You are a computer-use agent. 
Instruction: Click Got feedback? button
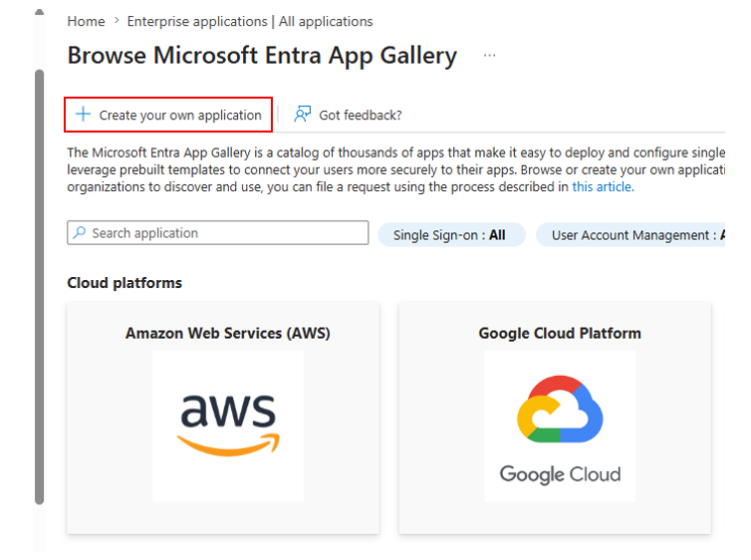click(x=348, y=115)
